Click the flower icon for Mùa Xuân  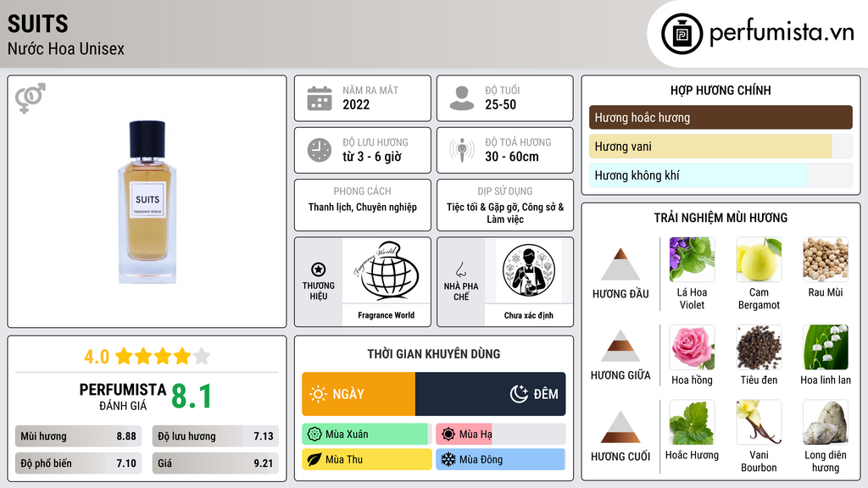click(x=314, y=435)
